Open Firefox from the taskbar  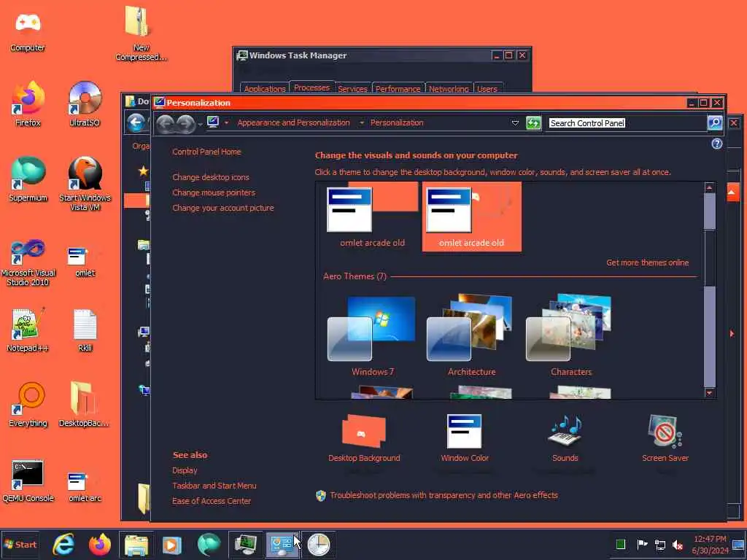[x=99, y=544]
